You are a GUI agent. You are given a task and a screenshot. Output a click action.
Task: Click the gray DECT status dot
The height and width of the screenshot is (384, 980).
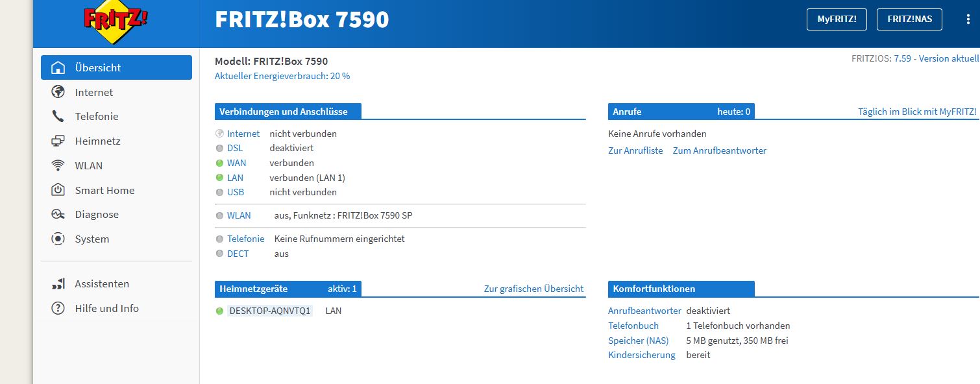coord(219,254)
